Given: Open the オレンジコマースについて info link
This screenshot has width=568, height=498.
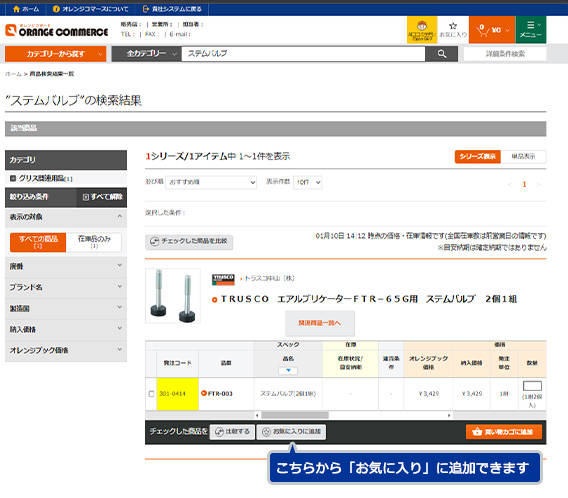Looking at the screenshot, I should 90,9.
